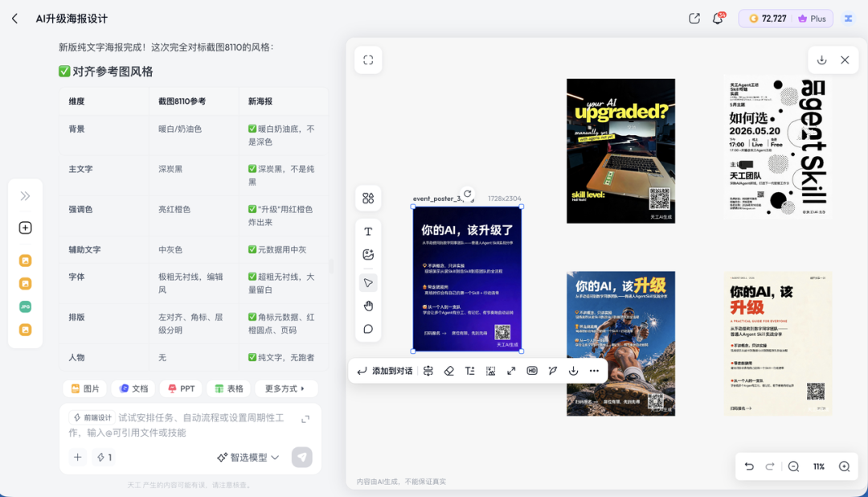The height and width of the screenshot is (497, 868).
Task: Click regenerate icon above event_poster
Action: 468,194
